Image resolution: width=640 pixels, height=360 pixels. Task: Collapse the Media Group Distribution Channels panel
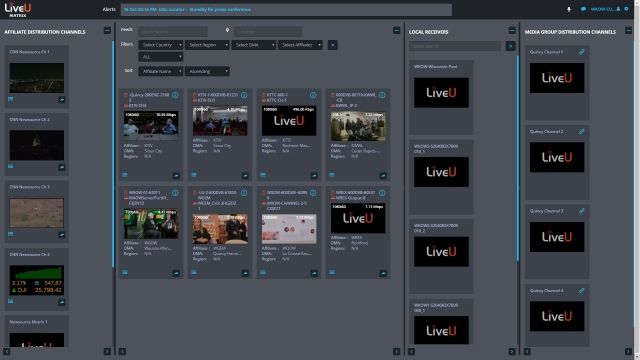coord(628,30)
